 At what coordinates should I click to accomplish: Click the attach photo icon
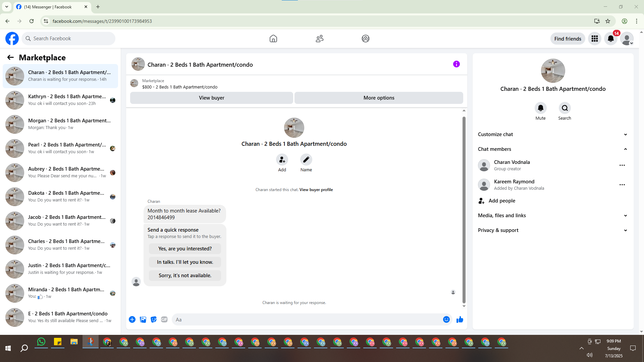coord(143,319)
